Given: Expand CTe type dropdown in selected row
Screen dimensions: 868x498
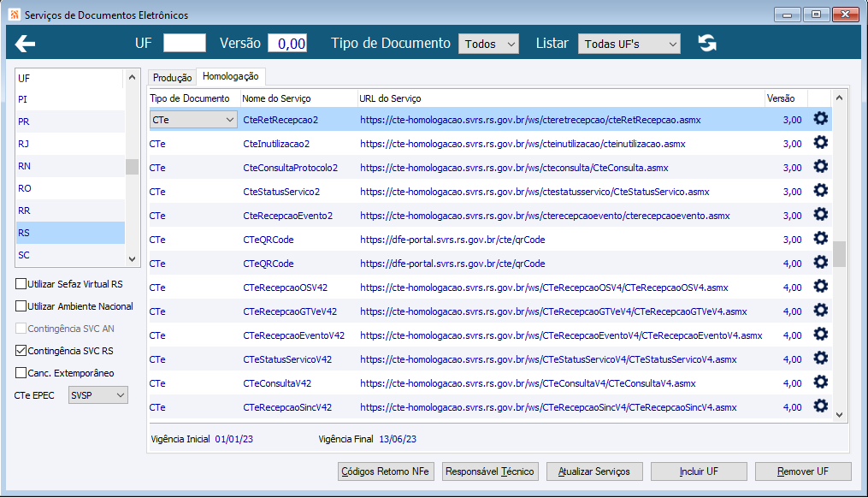Looking at the screenshot, I should [193, 120].
